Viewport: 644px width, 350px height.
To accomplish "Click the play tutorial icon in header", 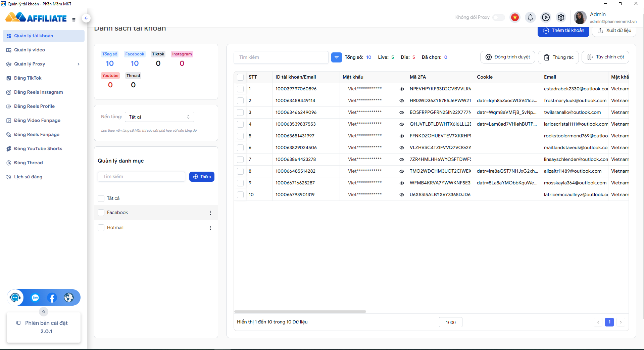I will pyautogui.click(x=546, y=17).
